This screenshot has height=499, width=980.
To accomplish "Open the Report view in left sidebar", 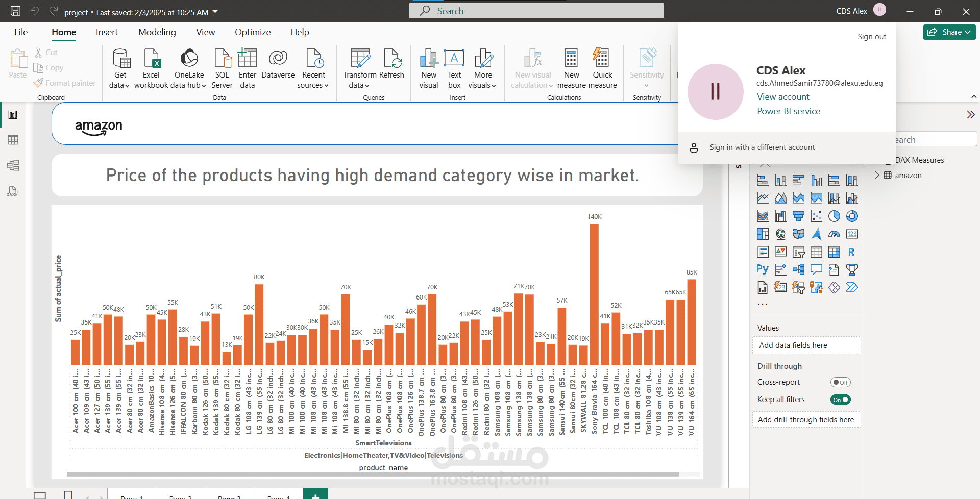I will pyautogui.click(x=13, y=115).
